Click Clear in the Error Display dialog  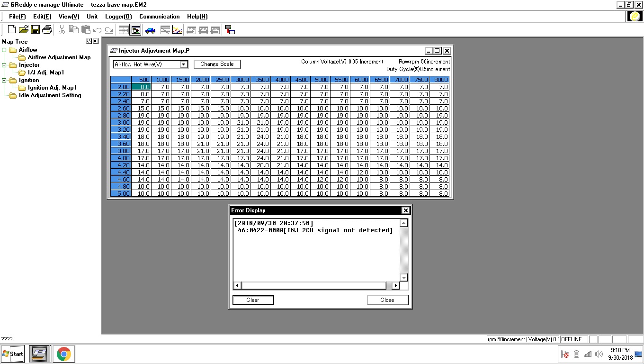pyautogui.click(x=253, y=300)
